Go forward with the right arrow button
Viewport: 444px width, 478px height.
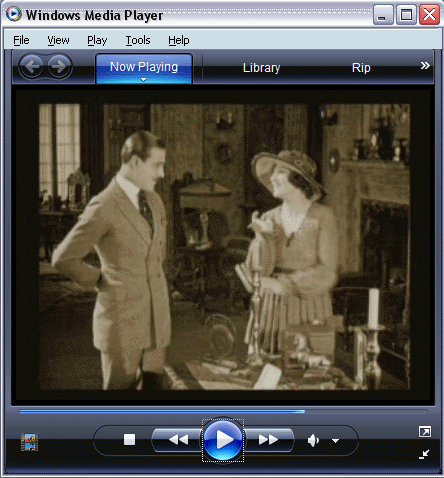[x=59, y=66]
